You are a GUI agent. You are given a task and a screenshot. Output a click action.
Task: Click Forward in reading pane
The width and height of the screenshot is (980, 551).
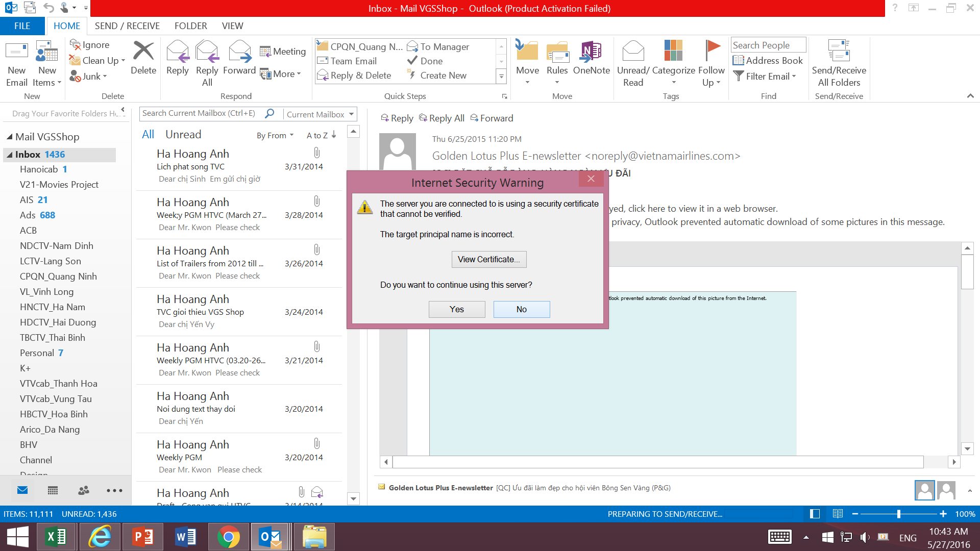point(492,118)
